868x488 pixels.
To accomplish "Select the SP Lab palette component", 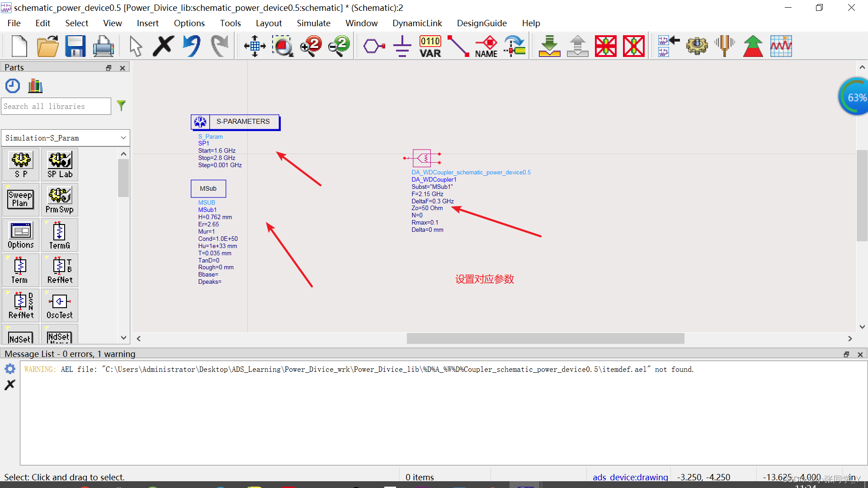I will click(x=60, y=165).
